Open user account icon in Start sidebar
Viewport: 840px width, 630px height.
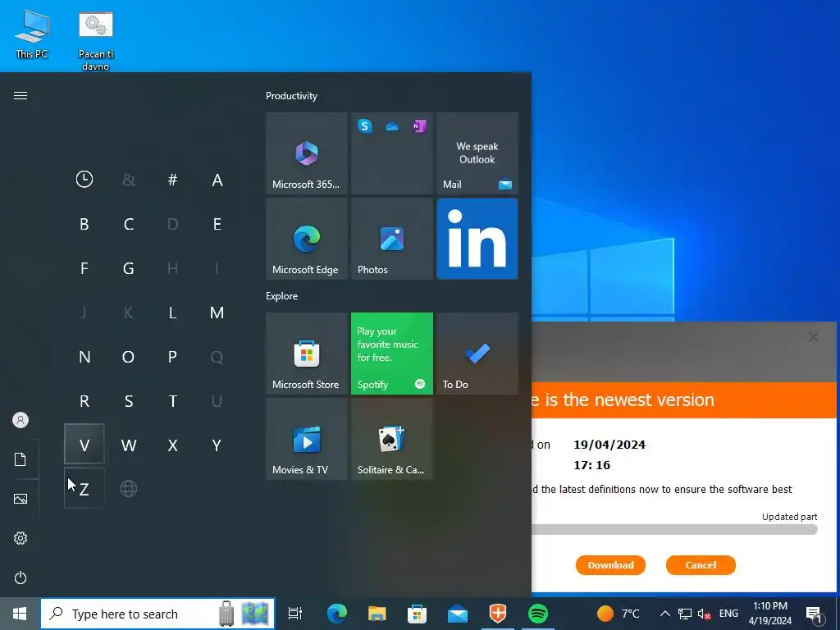[x=21, y=420]
